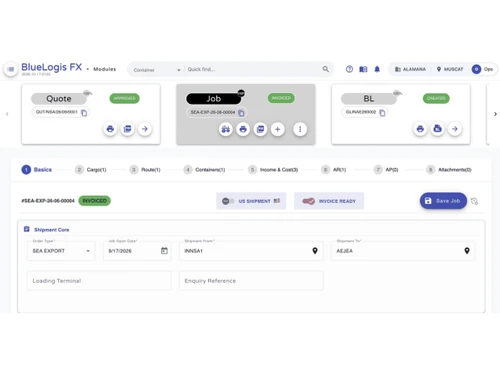The image size is (500, 375).
Task: Click the Save Job button
Action: click(x=443, y=201)
